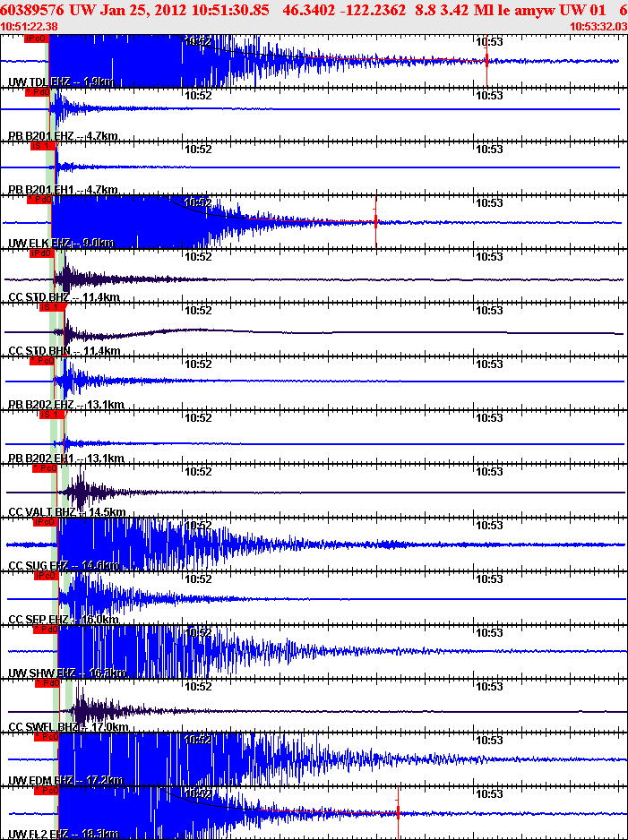Click station label 'CC STD BHN -- 11.4km'

pyautogui.click(x=65, y=351)
